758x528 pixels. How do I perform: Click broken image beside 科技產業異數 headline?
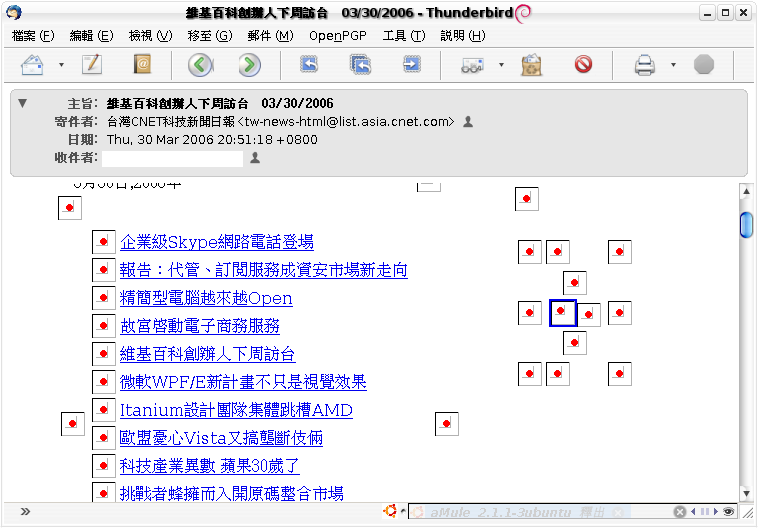click(103, 466)
